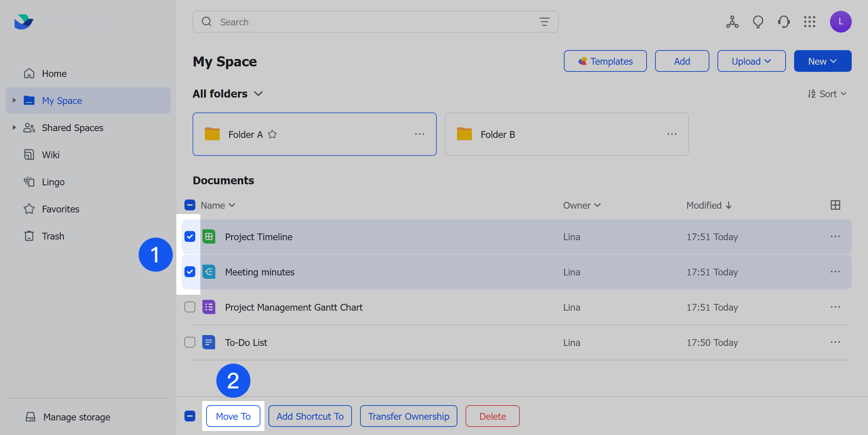The height and width of the screenshot is (435, 868).
Task: Expand the All folders dropdown
Action: click(x=258, y=94)
